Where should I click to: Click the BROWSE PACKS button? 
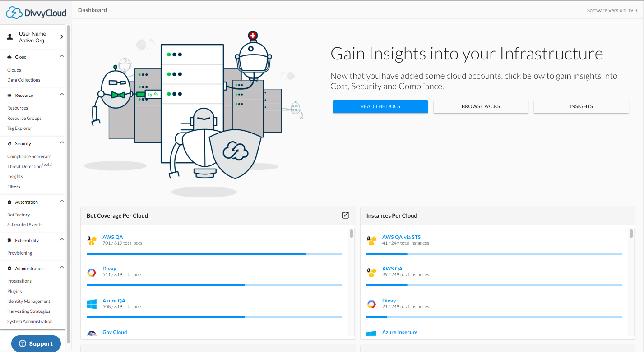pos(481,106)
